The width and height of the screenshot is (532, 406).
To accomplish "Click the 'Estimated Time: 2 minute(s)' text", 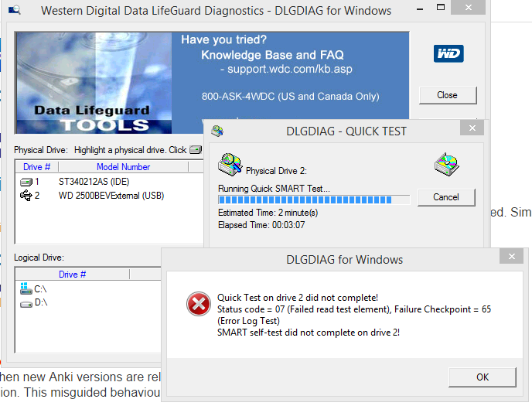I will point(268,213).
